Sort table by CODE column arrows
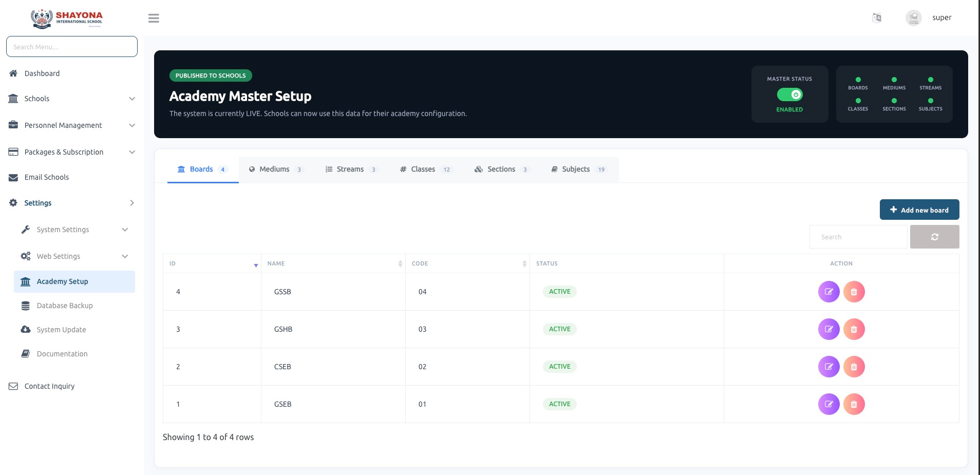980x475 pixels. (x=524, y=263)
